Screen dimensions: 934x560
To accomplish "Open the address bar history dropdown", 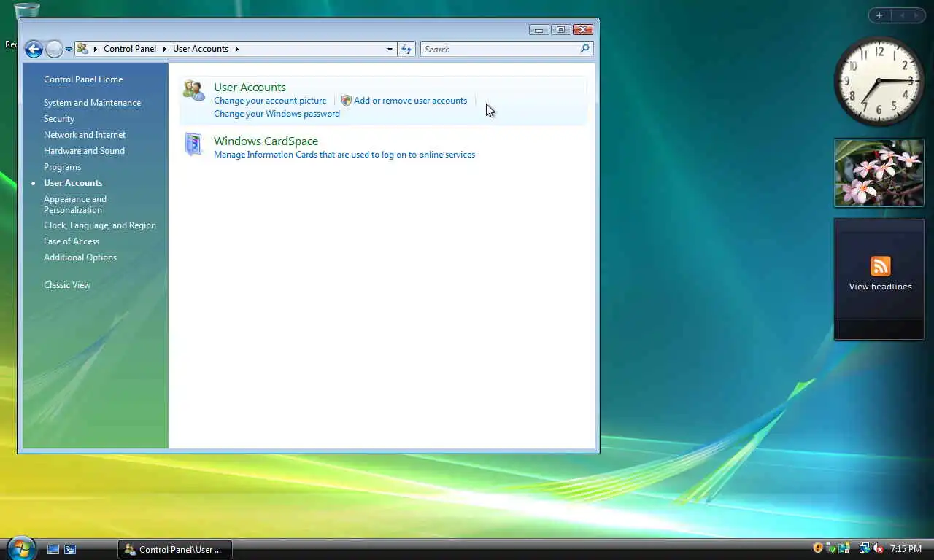I will (x=390, y=49).
